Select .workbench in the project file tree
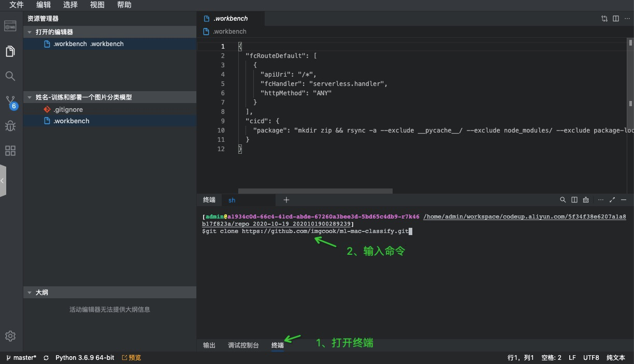634x364 pixels. [x=110, y=121]
